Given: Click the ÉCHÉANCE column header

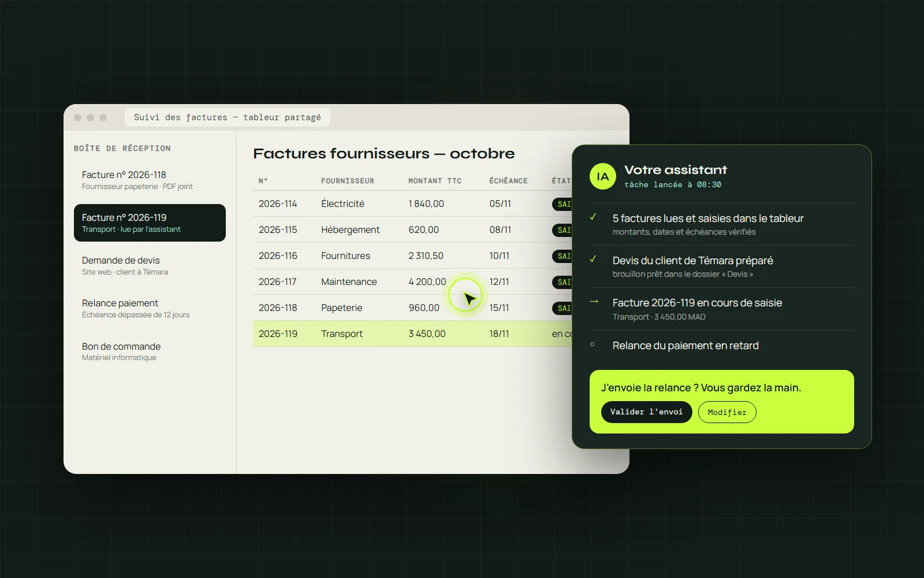Looking at the screenshot, I should [x=508, y=181].
